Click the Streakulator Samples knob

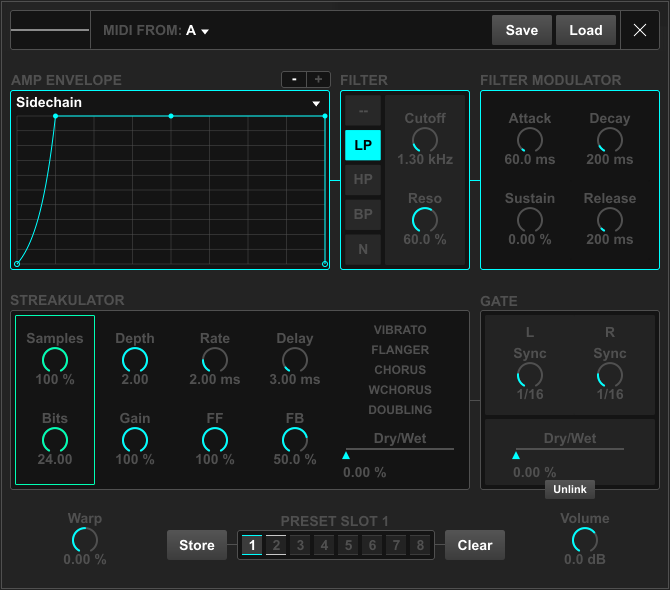(x=55, y=360)
